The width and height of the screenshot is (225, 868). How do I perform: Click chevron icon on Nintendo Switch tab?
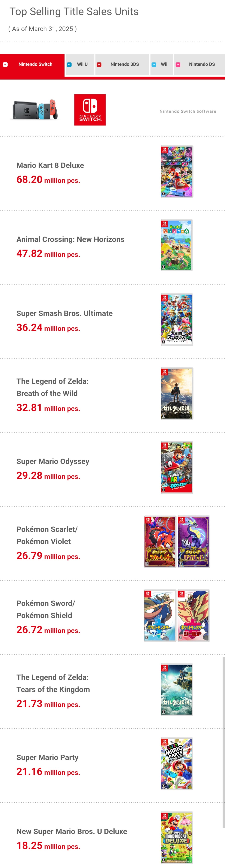pyautogui.click(x=5, y=65)
